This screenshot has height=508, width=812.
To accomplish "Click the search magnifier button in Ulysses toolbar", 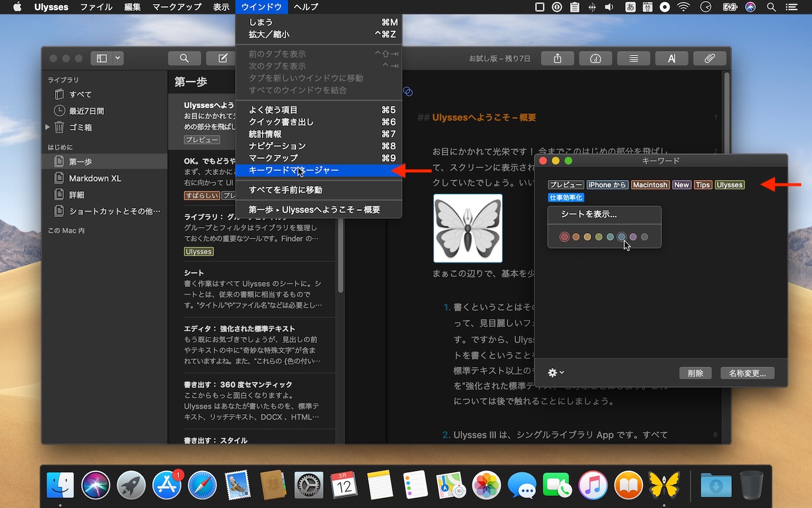I will (184, 59).
